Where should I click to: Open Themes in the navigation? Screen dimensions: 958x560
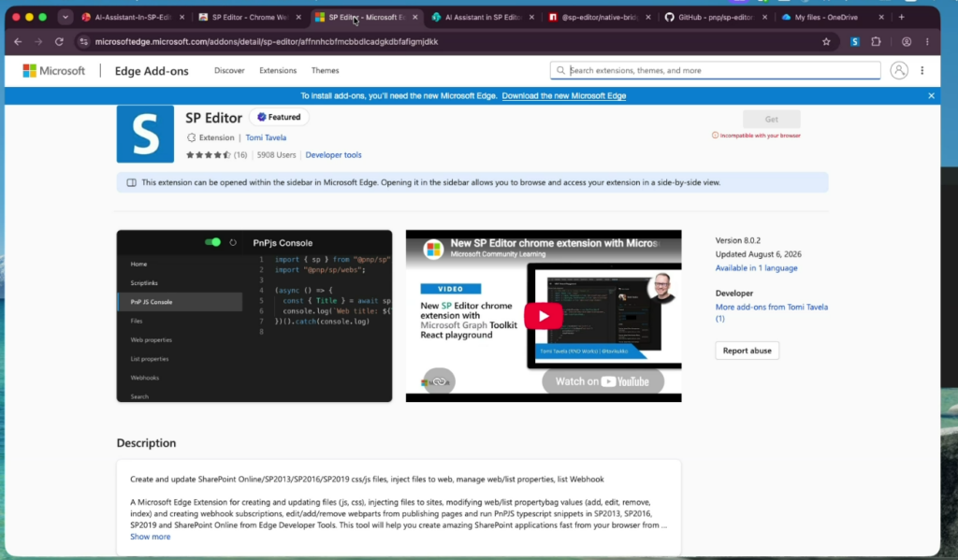(325, 70)
